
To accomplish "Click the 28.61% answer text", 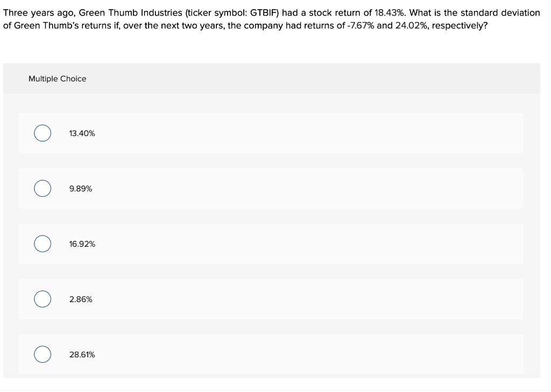I will tap(82, 354).
